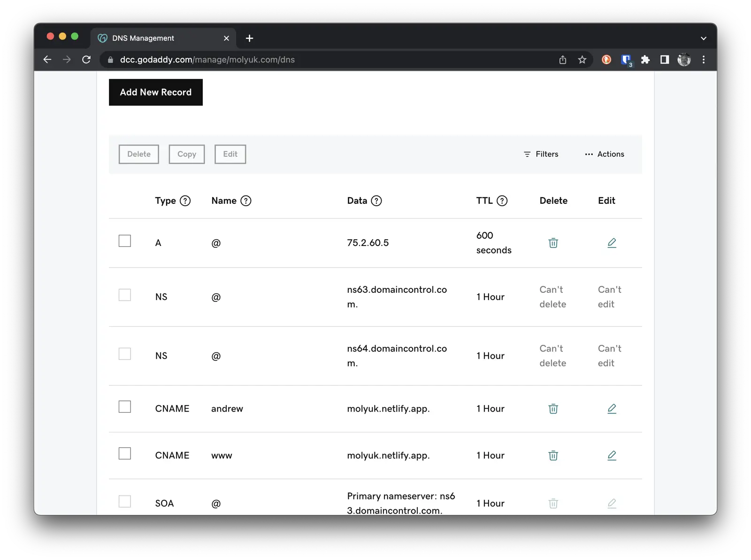Select the checkbox for the A record
This screenshot has width=751, height=560.
pyautogui.click(x=124, y=241)
